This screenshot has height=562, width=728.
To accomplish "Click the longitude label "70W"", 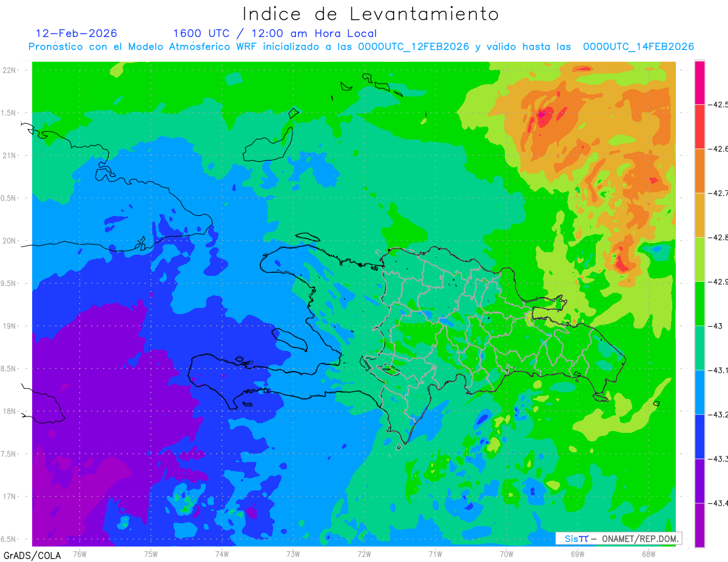I will tap(506, 554).
